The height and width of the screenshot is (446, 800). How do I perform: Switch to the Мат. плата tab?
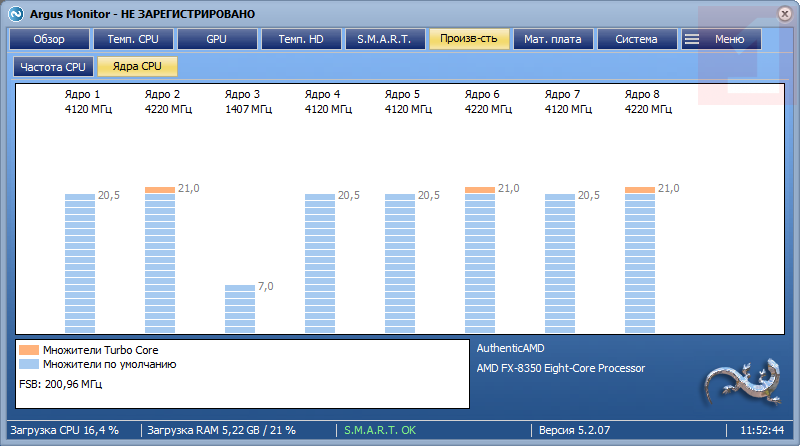click(553, 39)
